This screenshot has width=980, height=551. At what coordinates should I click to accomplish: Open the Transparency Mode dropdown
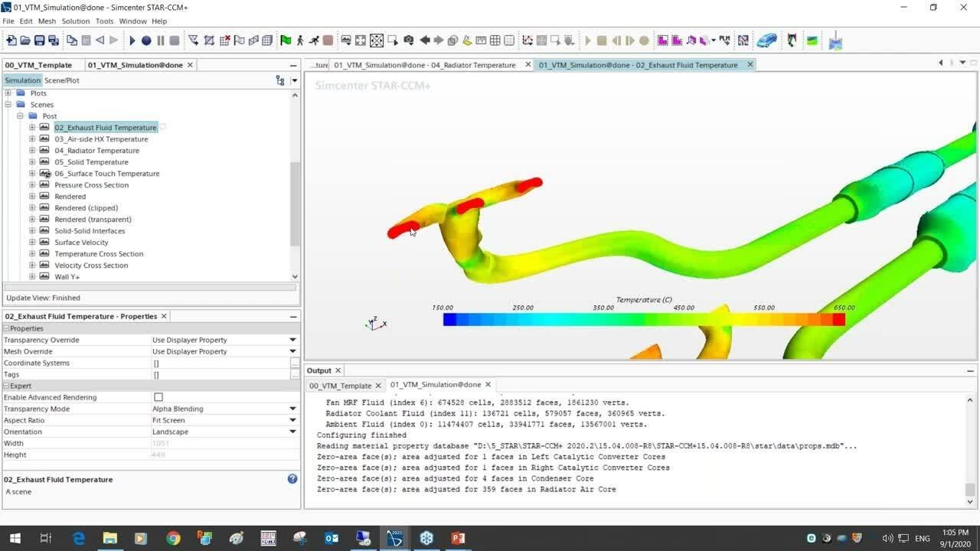click(292, 409)
